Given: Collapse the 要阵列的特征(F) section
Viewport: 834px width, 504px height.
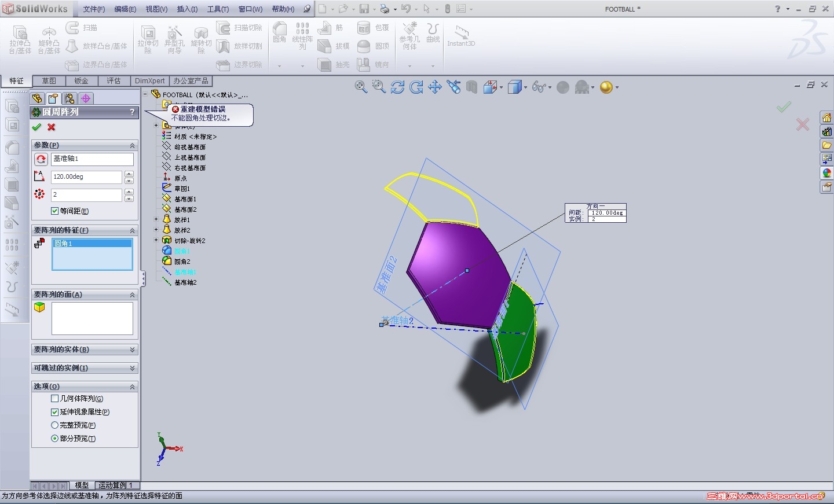Looking at the screenshot, I should pyautogui.click(x=132, y=230).
